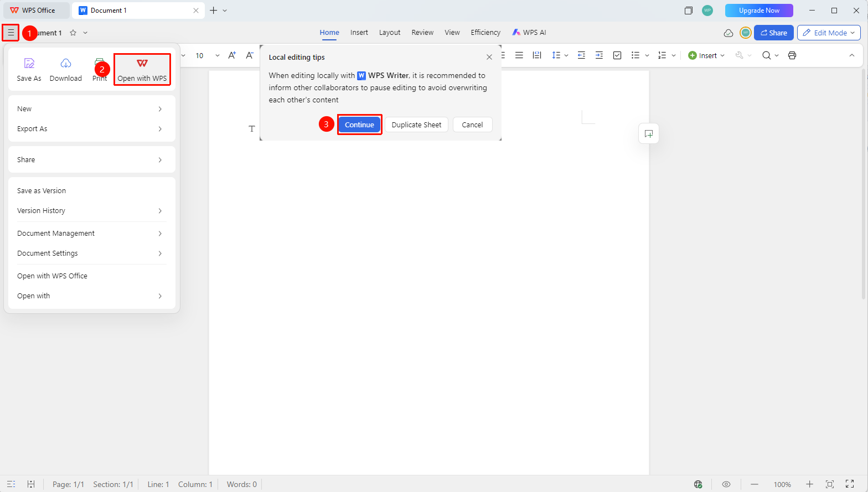The height and width of the screenshot is (492, 868).
Task: Increase font size with A+ icon
Action: pyautogui.click(x=232, y=55)
